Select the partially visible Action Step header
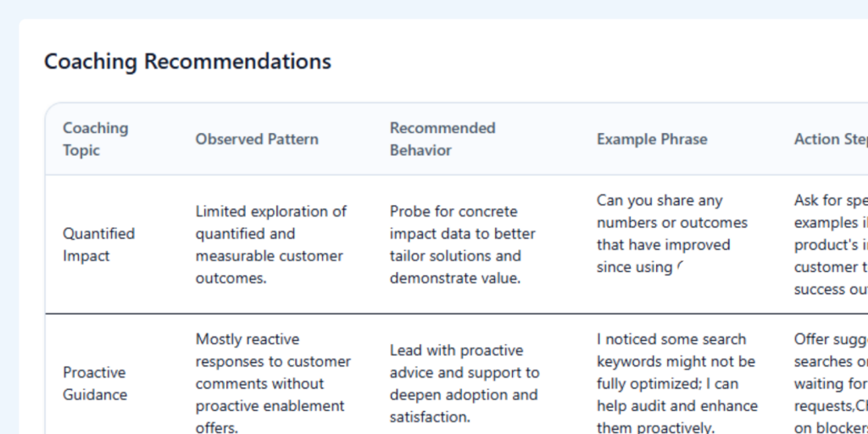 click(x=831, y=139)
